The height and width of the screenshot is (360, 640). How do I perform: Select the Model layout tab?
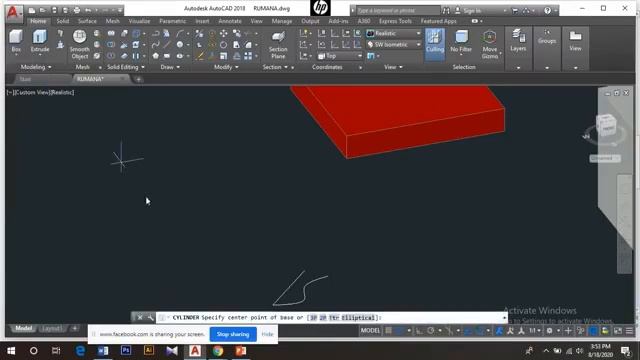point(24,328)
